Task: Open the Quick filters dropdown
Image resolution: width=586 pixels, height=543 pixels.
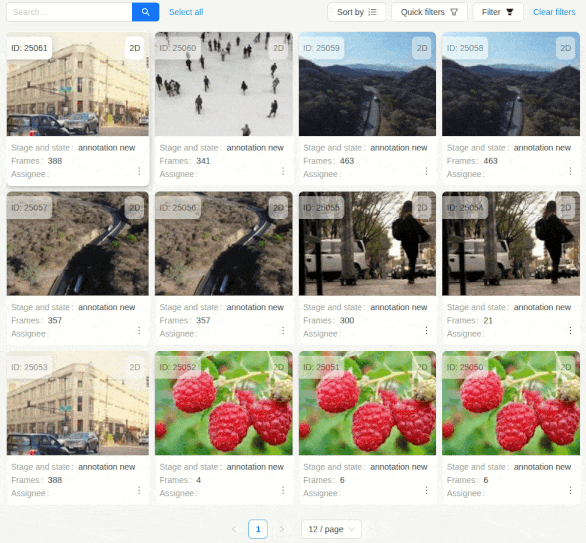Action: pyautogui.click(x=429, y=12)
